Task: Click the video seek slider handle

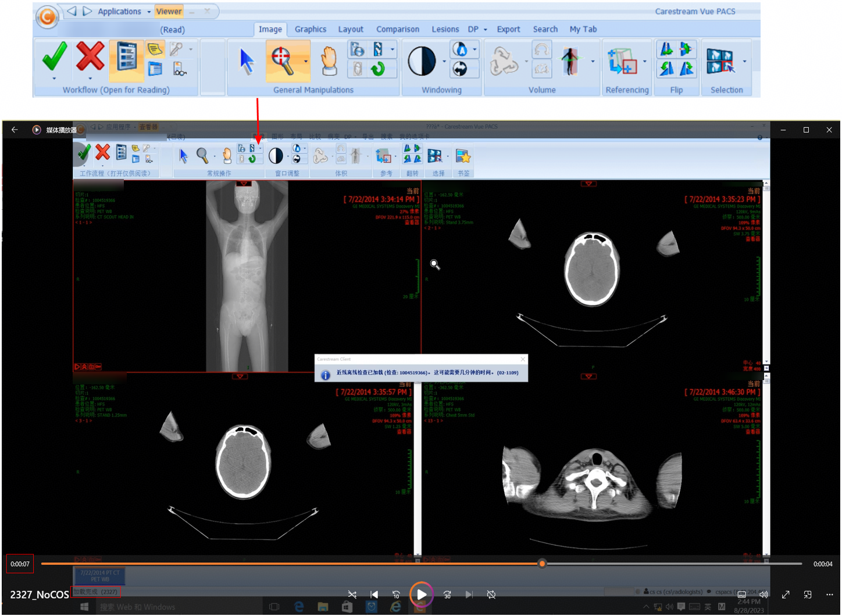Action: pyautogui.click(x=542, y=564)
